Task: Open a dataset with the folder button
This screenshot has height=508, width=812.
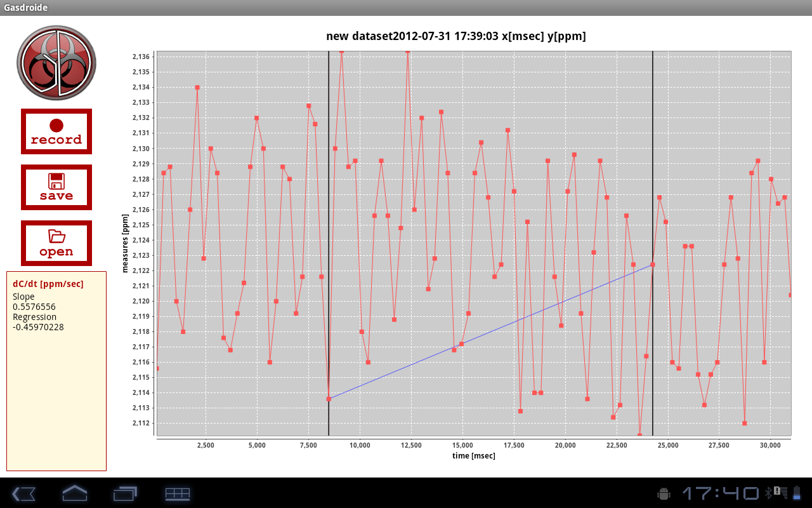Action: pos(56,243)
